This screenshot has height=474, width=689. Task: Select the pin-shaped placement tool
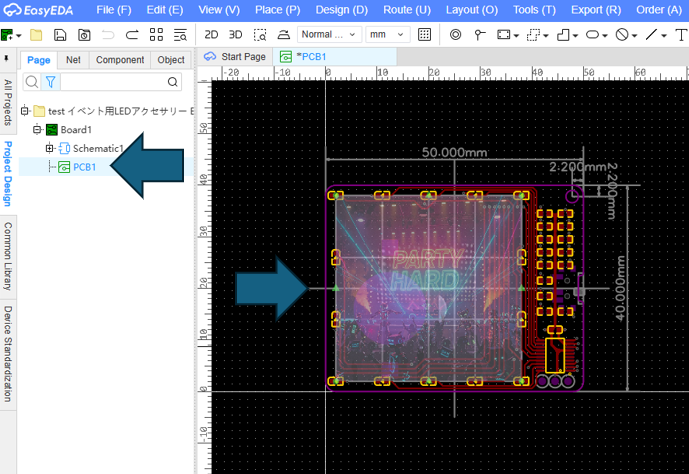click(x=480, y=34)
